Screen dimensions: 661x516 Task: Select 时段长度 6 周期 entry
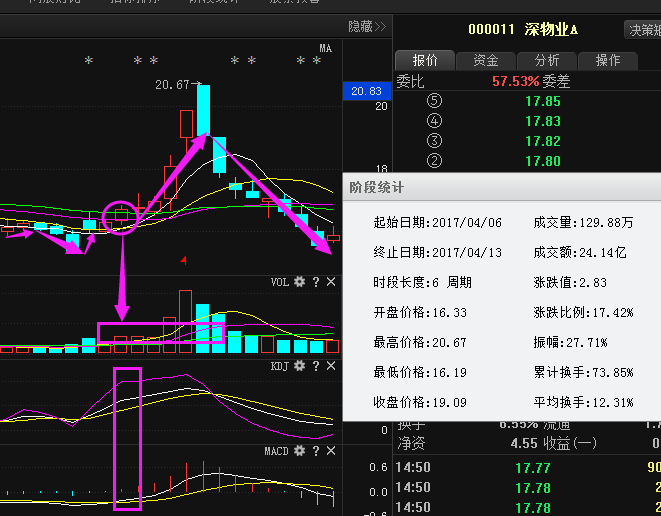422,282
